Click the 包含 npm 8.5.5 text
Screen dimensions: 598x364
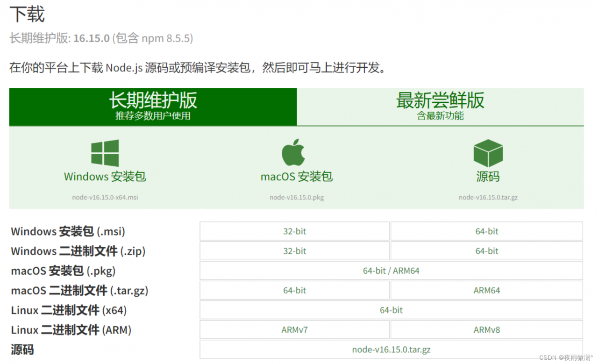pyautogui.click(x=152, y=38)
